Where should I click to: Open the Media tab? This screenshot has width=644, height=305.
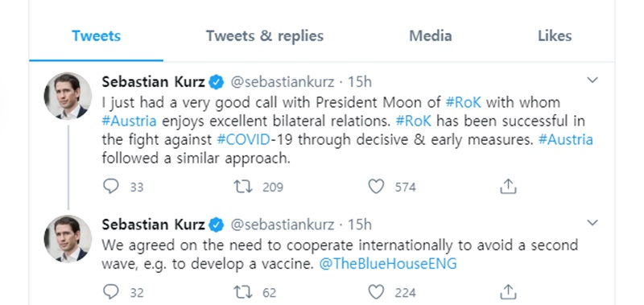(431, 36)
